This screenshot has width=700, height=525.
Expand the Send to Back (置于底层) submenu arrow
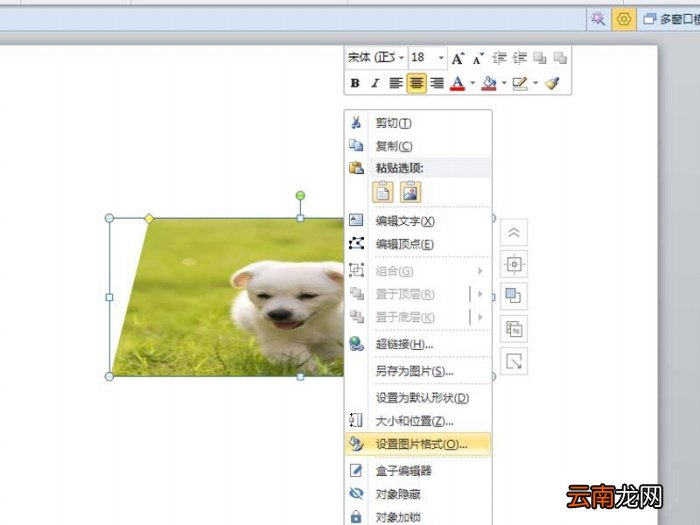coord(480,317)
